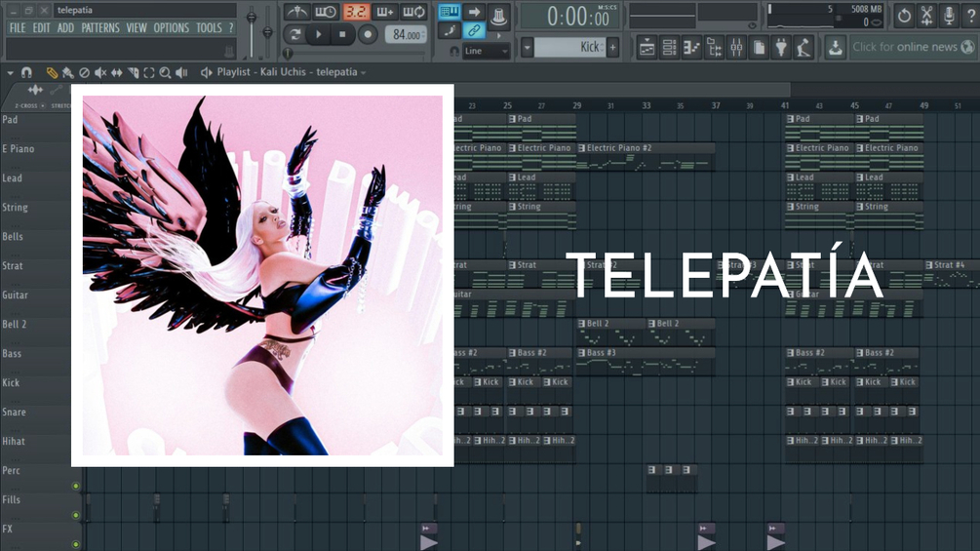This screenshot has height=551, width=980.
Task: Open the tempo tapper
Action: click(x=804, y=47)
